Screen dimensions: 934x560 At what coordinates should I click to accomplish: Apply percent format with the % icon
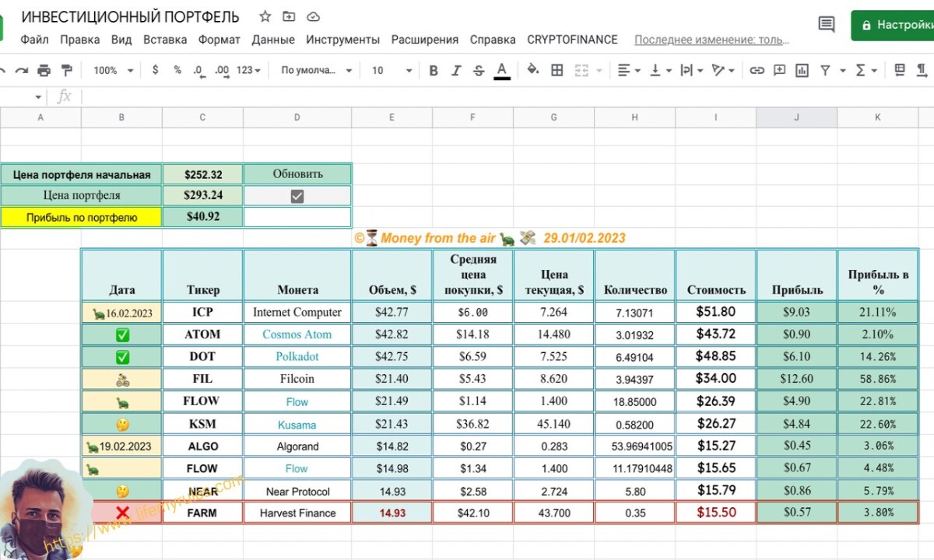click(177, 70)
